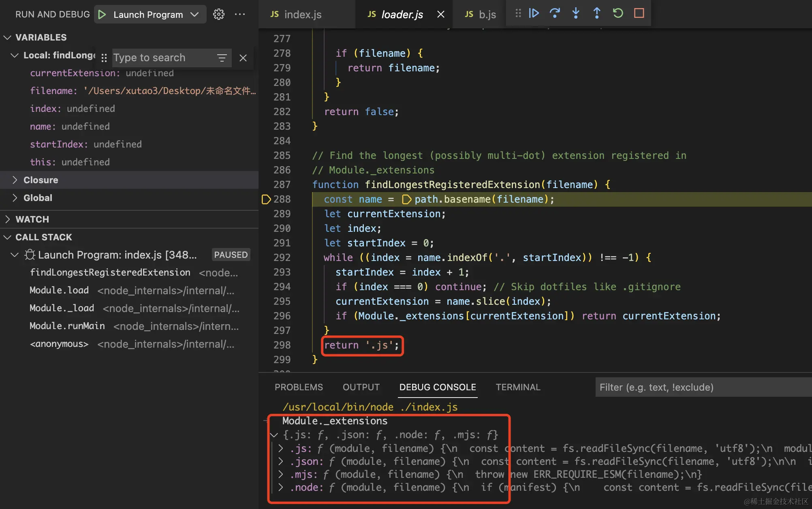Open launch.json via the gear icon
The width and height of the screenshot is (812, 509).
tap(219, 15)
